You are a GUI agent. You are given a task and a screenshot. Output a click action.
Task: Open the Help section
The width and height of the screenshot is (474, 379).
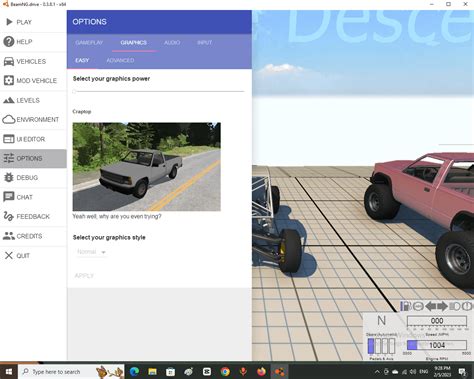[33, 42]
